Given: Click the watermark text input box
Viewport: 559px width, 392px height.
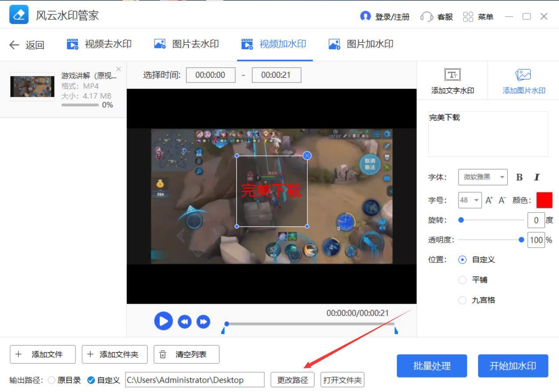Looking at the screenshot, I should [488, 134].
